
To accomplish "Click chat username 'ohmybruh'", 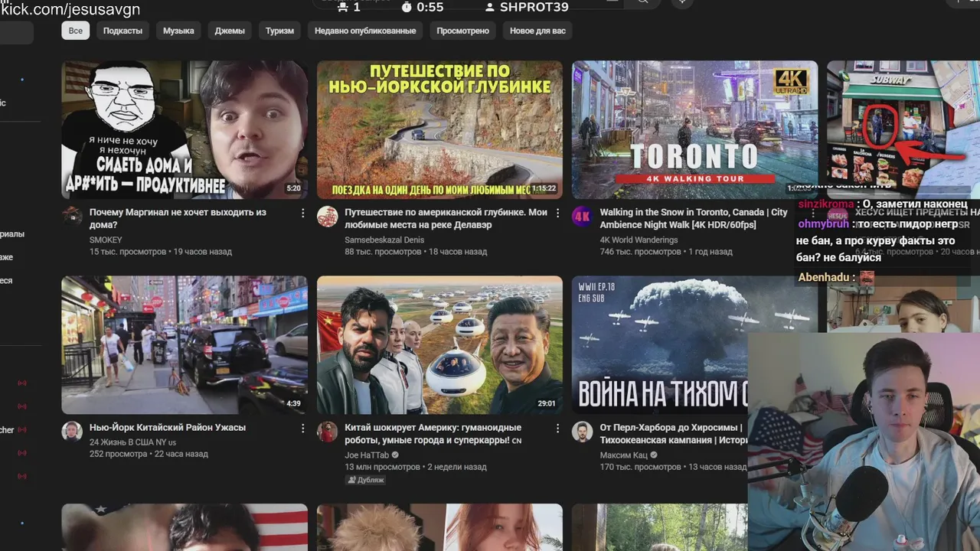I will pos(823,224).
